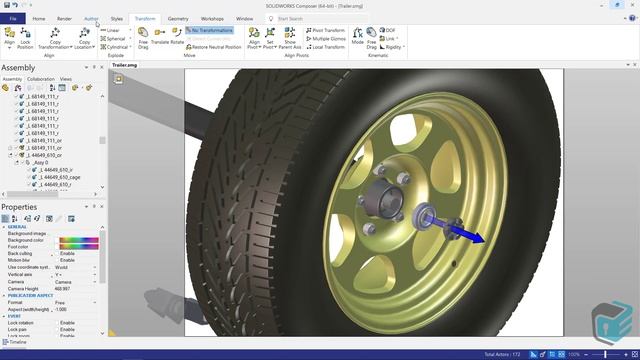Screen dimensions: 640x360
Task: Click the DOF kinematic icon
Action: point(382,30)
